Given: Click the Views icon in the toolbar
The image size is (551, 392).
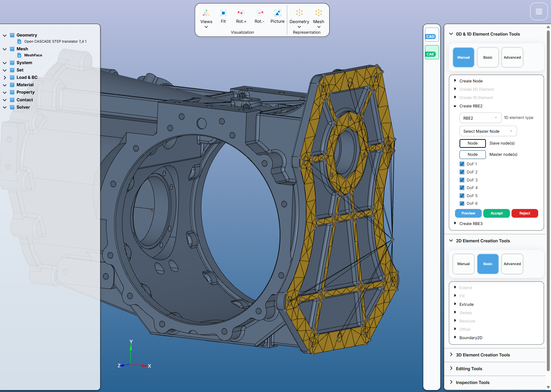Looking at the screenshot, I should point(206,13).
